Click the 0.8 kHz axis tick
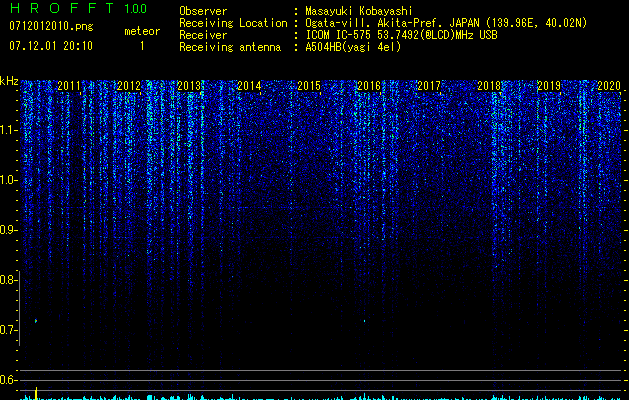Viewport: 629px width, 400px height. pos(9,280)
